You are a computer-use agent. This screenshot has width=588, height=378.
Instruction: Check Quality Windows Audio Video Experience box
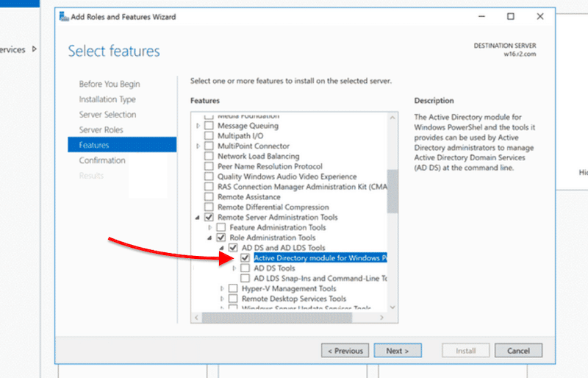(209, 176)
